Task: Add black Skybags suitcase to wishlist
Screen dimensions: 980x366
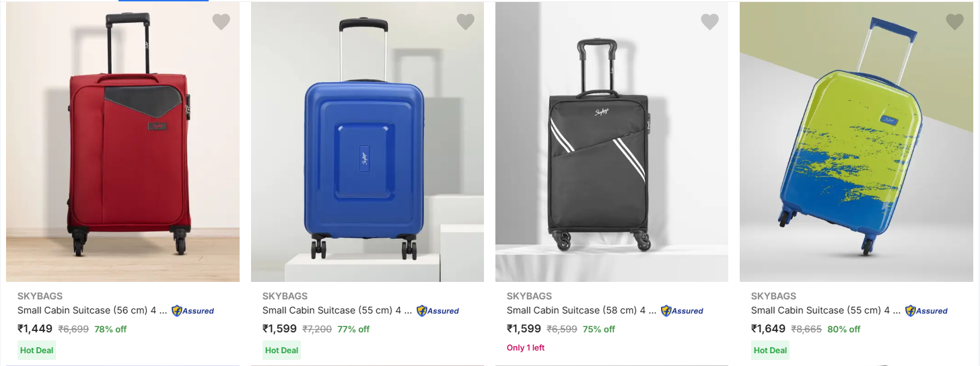Action: [709, 22]
